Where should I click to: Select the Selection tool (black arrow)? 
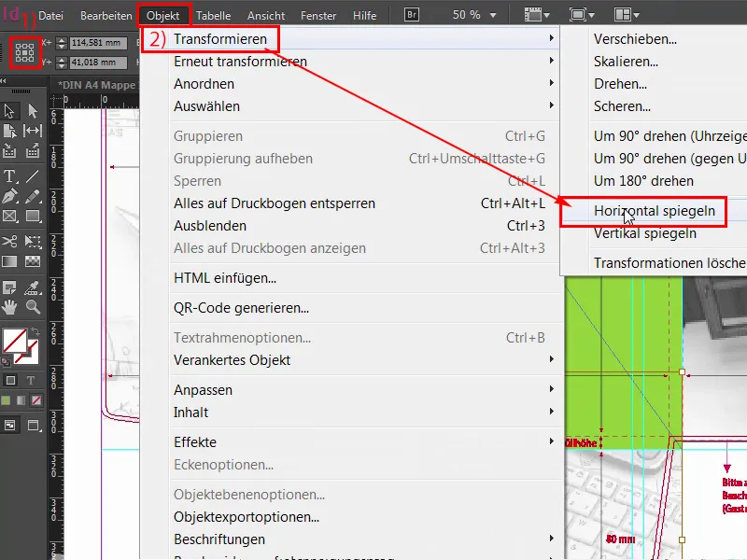(x=9, y=111)
